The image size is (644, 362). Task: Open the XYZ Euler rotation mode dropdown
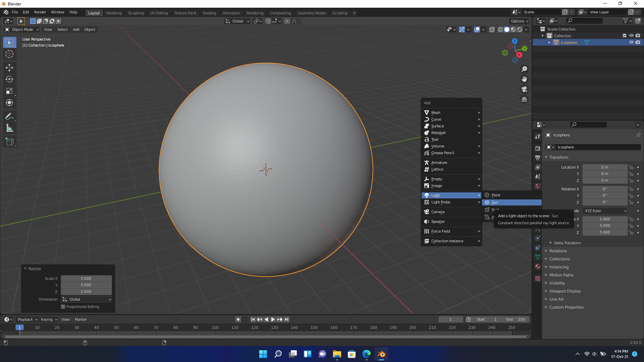click(x=605, y=211)
